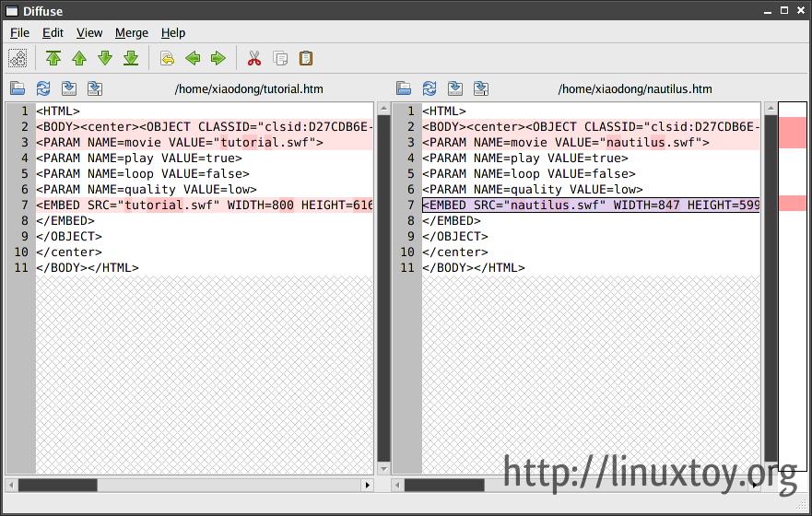Click the /home/xiaodong/nautilus.htm path label

tap(635, 89)
